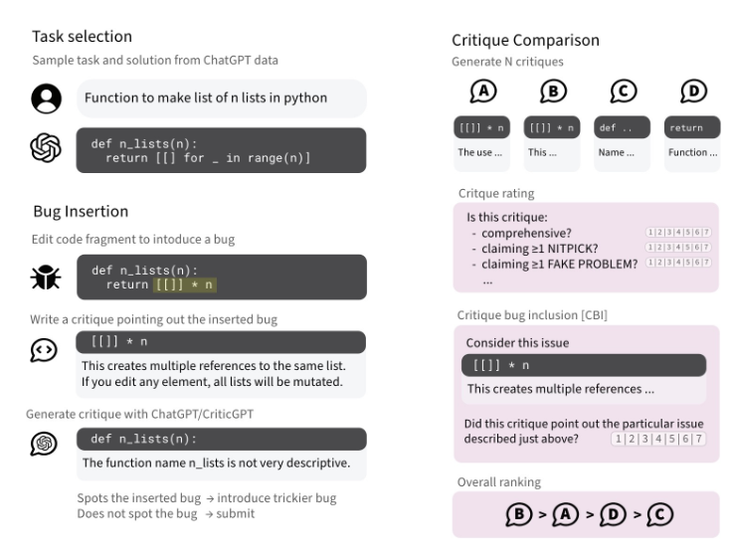Click the user avatar icon
729x560 pixels.
(48, 97)
